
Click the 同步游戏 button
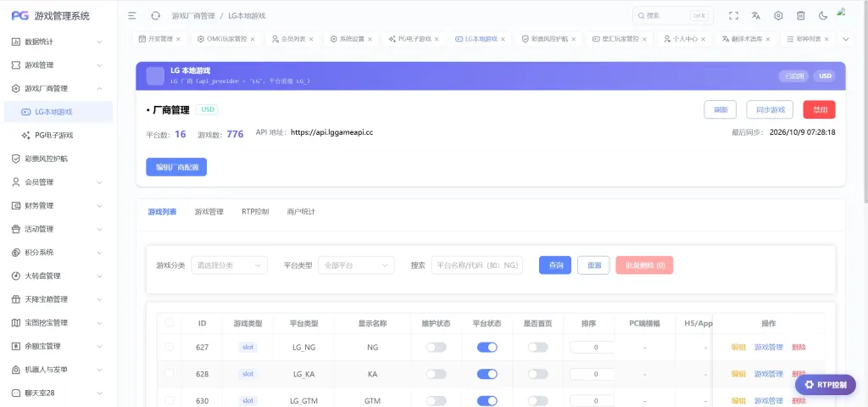coord(770,109)
